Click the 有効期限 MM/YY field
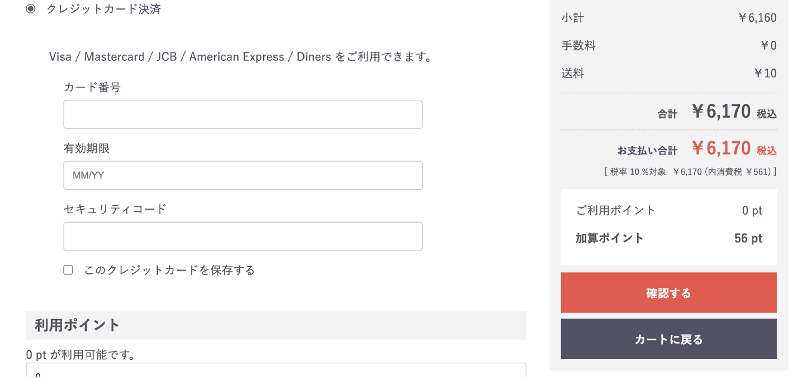Viewport: 798px width, 378px height. 243,176
